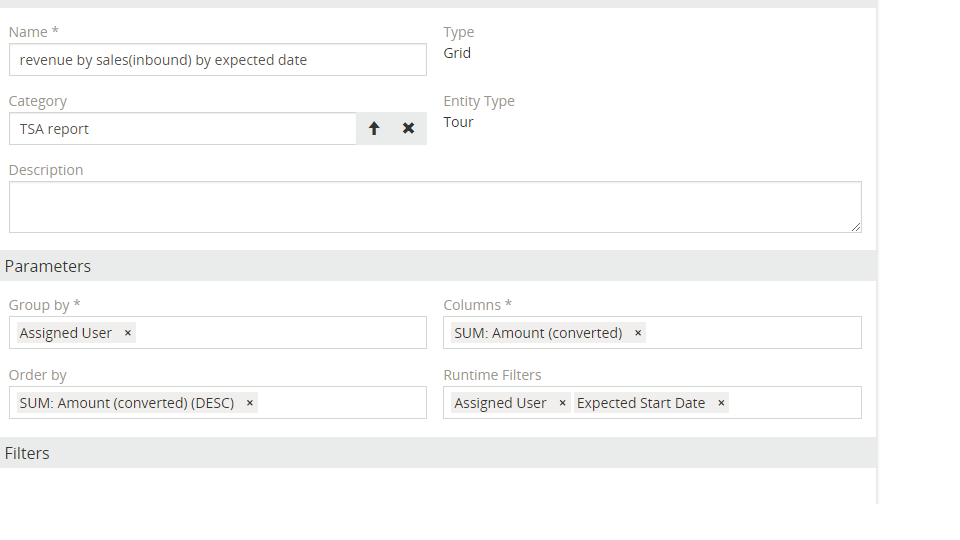Click into the Description text area
The image size is (960, 540).
click(435, 207)
